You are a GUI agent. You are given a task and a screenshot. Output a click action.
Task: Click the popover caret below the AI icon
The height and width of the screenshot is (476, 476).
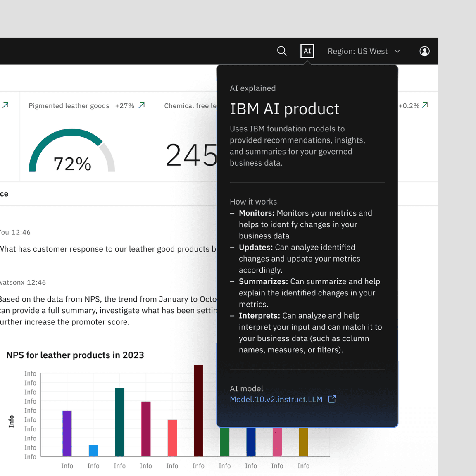click(x=307, y=62)
